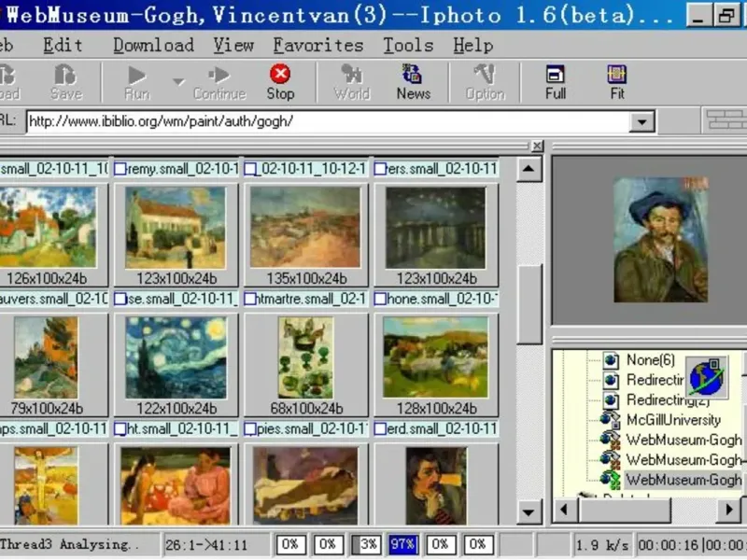Image resolution: width=747 pixels, height=560 pixels.
Task: Tick the checkbox for _02-10-11_10-12-1 image
Action: pos(250,169)
